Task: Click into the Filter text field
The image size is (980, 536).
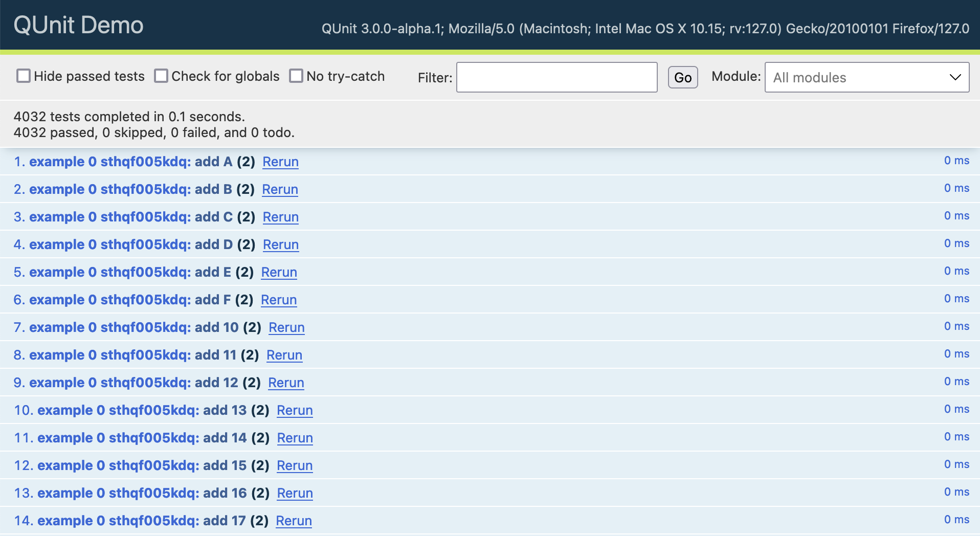Action: pyautogui.click(x=556, y=77)
